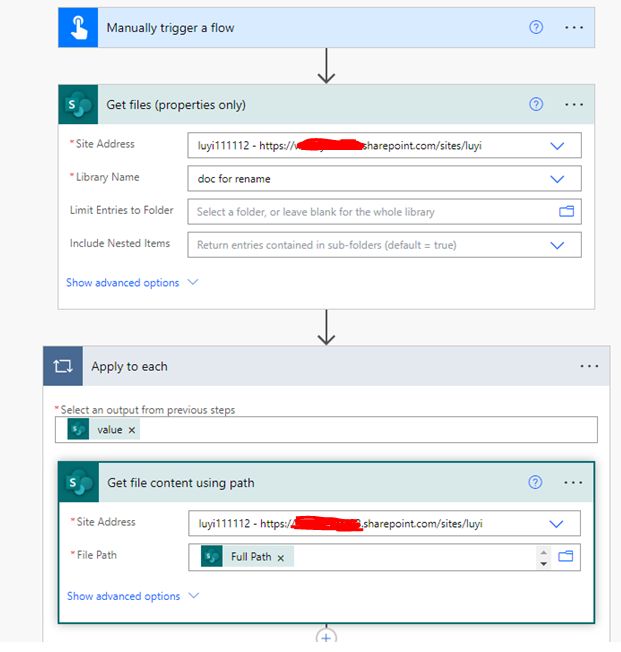Expand the Manually trigger a flow card

[x=326, y=27]
